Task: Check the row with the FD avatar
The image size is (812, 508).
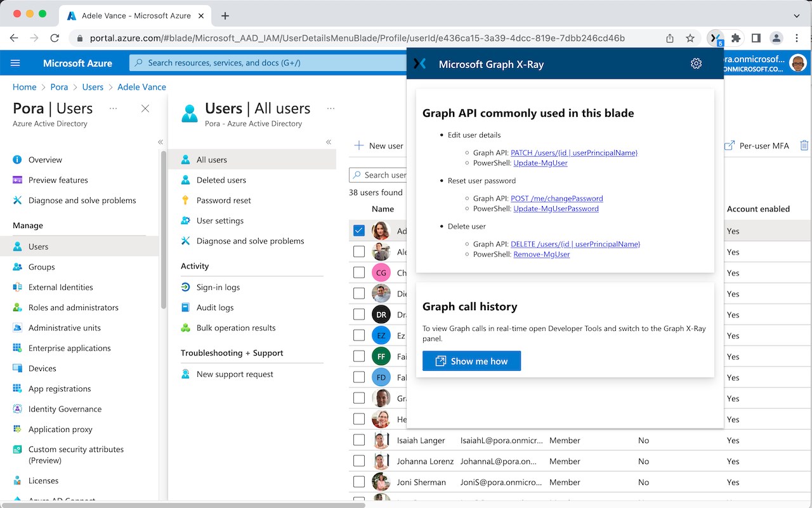Action: point(359,377)
